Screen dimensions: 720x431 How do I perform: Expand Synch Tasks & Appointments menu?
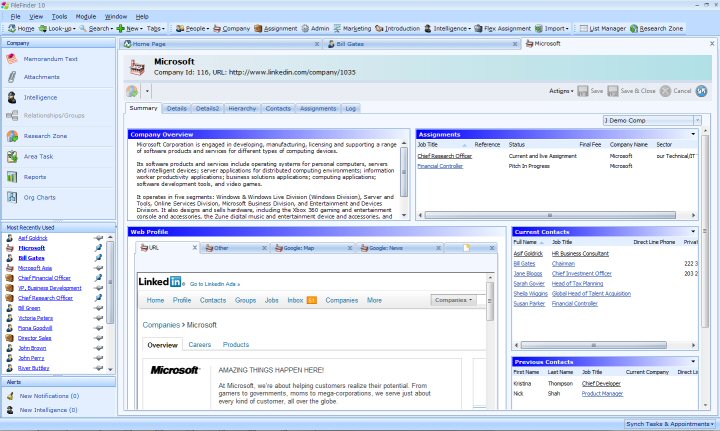point(670,424)
